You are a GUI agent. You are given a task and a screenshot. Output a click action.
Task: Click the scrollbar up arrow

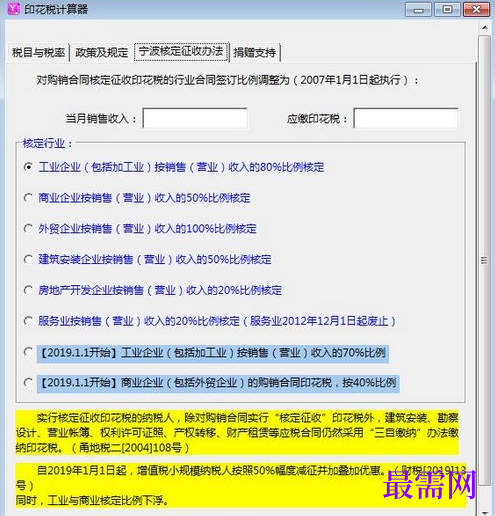[x=485, y=28]
